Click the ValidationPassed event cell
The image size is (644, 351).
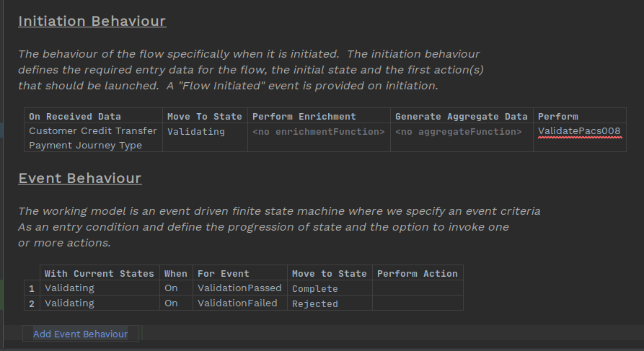tap(239, 288)
